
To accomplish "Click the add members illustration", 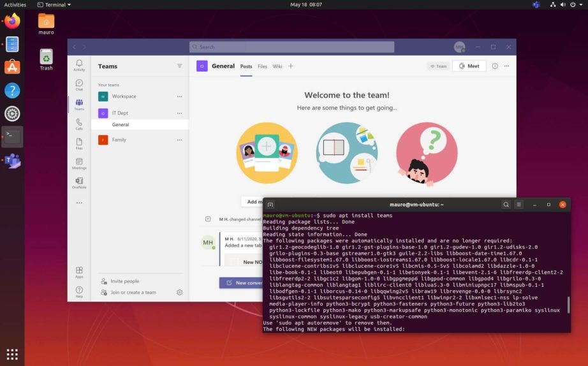I will [x=267, y=153].
